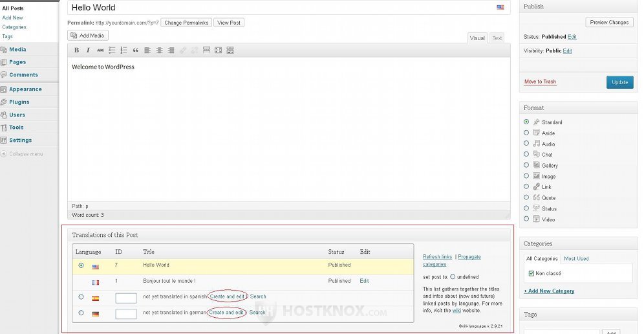
Task: Click the Add Media button
Action: (x=87, y=36)
